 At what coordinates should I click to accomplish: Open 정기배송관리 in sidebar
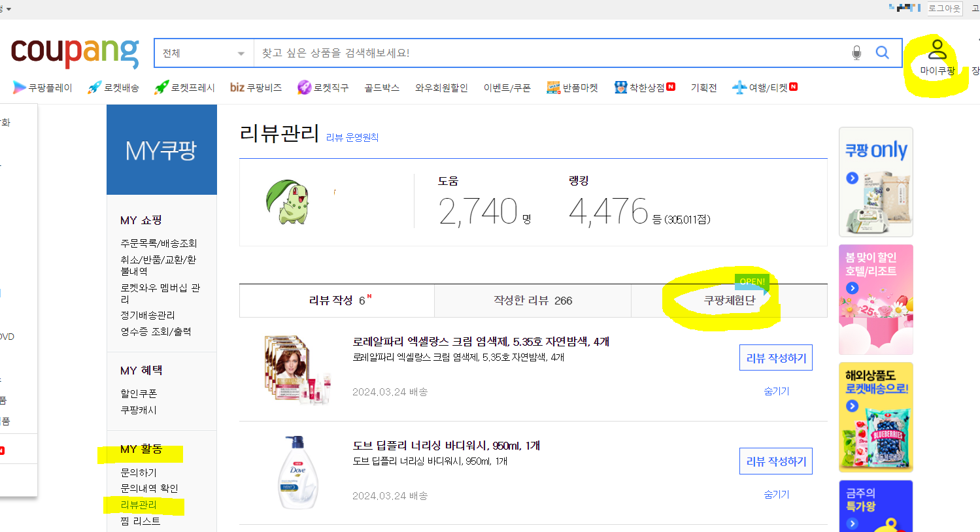click(x=148, y=316)
